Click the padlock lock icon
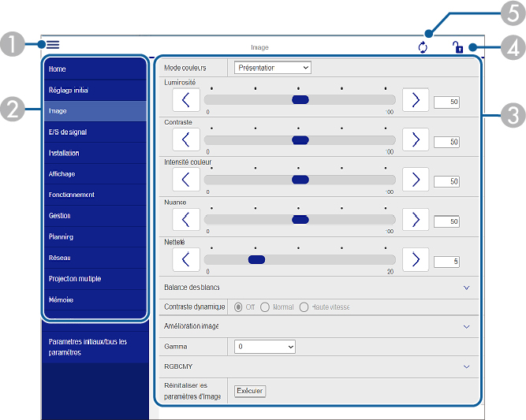526x420 pixels. click(x=457, y=47)
